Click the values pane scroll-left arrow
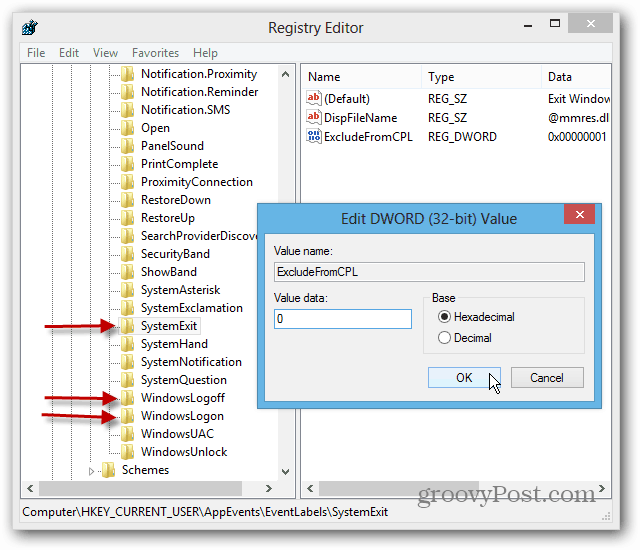The height and width of the screenshot is (550, 640). point(310,488)
